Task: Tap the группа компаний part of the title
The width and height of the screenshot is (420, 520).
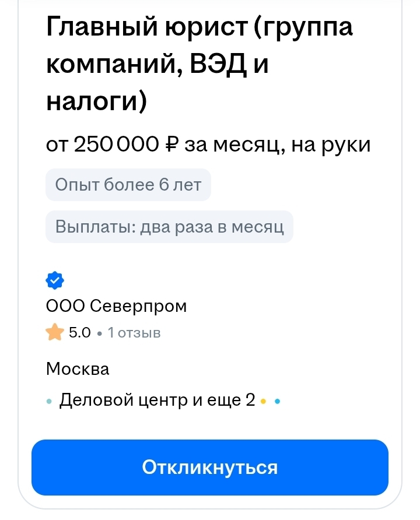Action: point(303,27)
